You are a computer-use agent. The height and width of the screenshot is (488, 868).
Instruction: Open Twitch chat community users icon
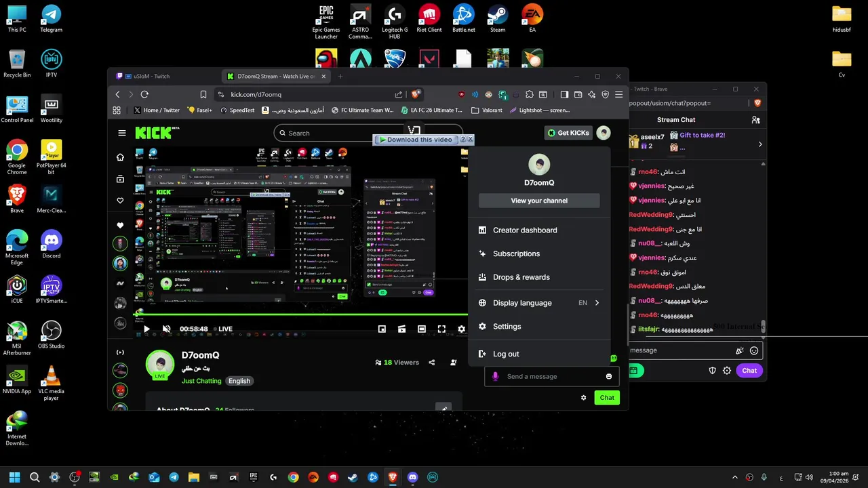coord(755,119)
